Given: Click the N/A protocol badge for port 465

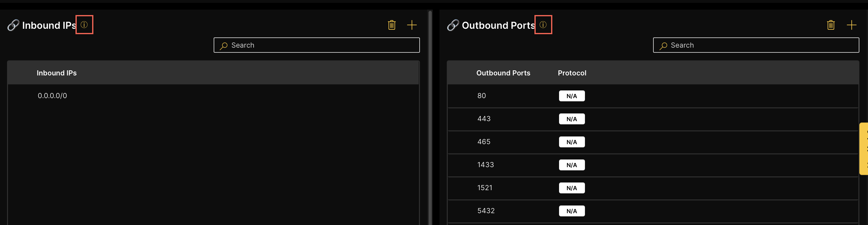Looking at the screenshot, I should coord(572,142).
